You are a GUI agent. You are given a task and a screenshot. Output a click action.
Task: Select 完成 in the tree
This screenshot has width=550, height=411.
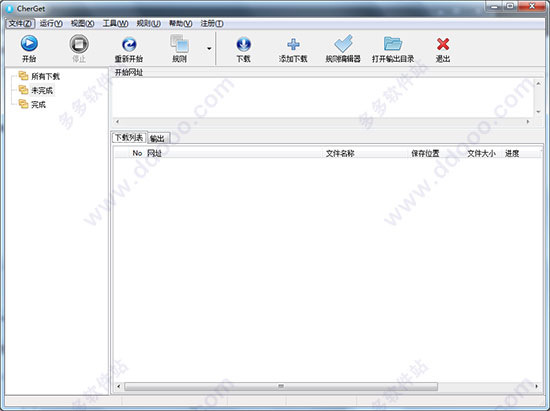(x=38, y=105)
